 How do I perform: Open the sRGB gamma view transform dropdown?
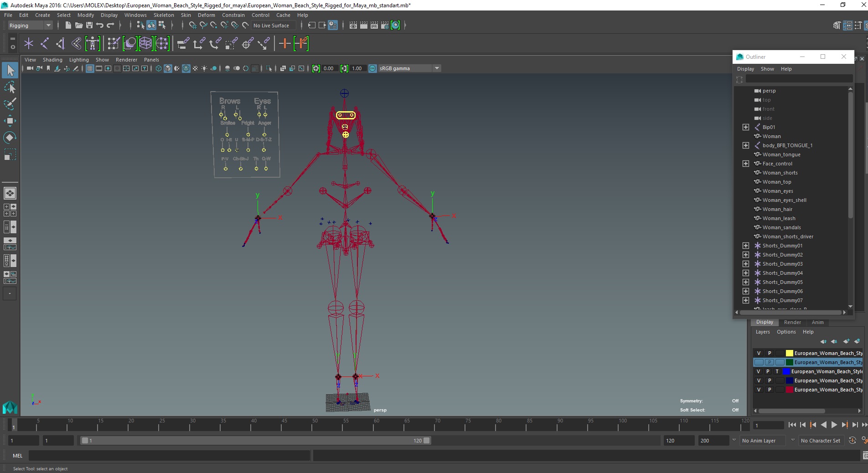click(409, 68)
